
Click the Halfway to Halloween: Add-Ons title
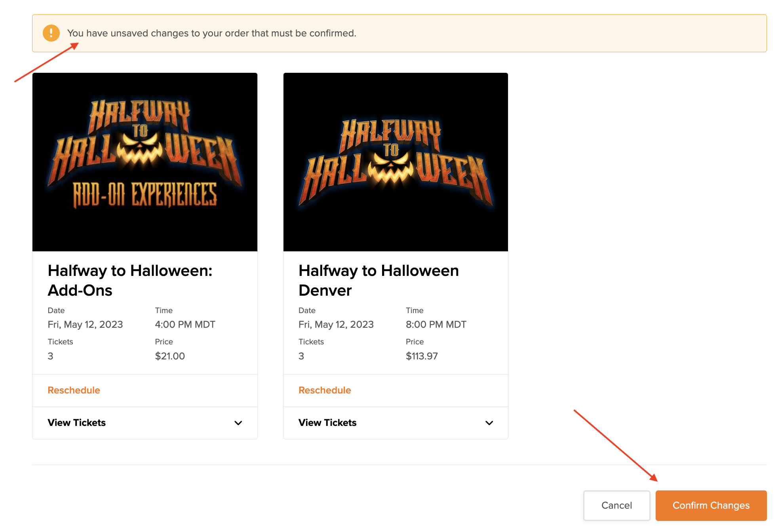[130, 280]
